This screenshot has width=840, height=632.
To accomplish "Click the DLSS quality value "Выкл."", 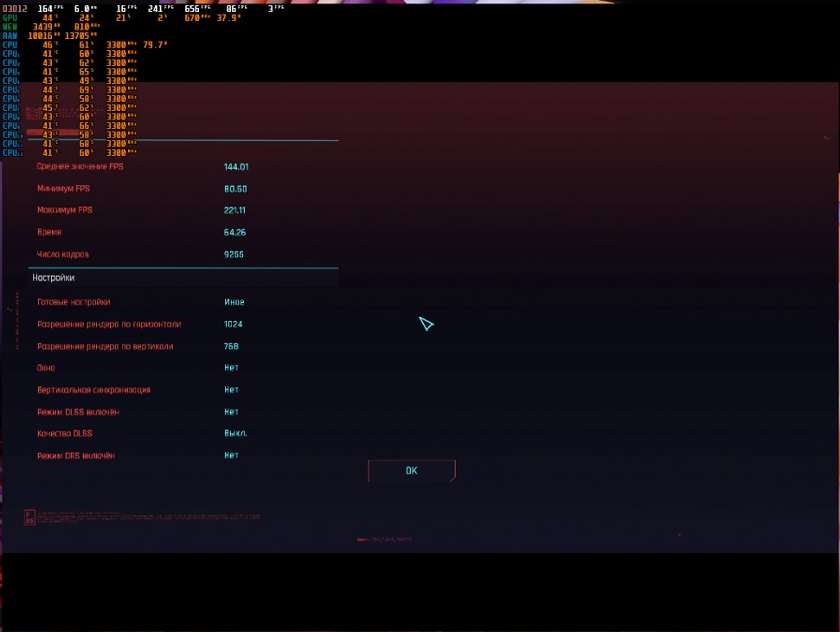I will click(x=235, y=433).
